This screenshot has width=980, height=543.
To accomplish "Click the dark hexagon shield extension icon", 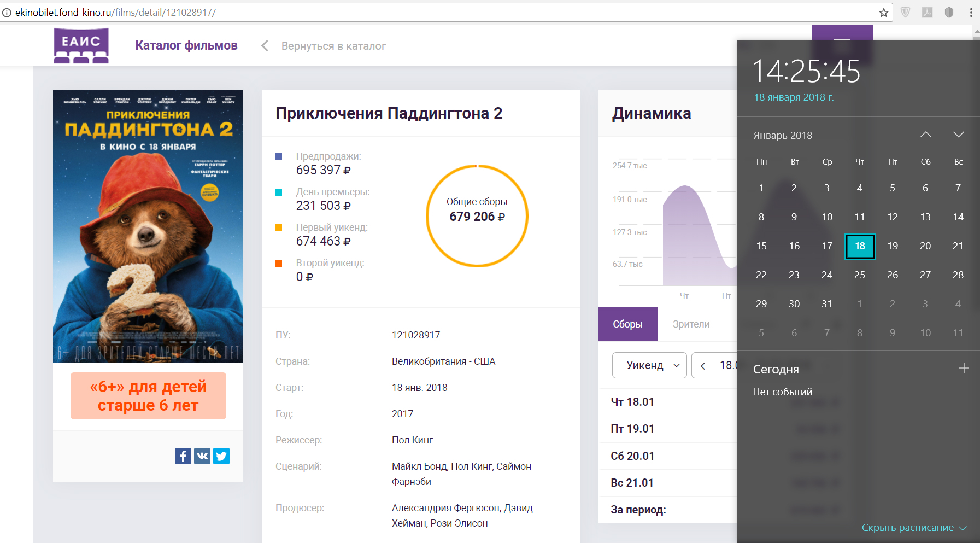I will coord(949,12).
